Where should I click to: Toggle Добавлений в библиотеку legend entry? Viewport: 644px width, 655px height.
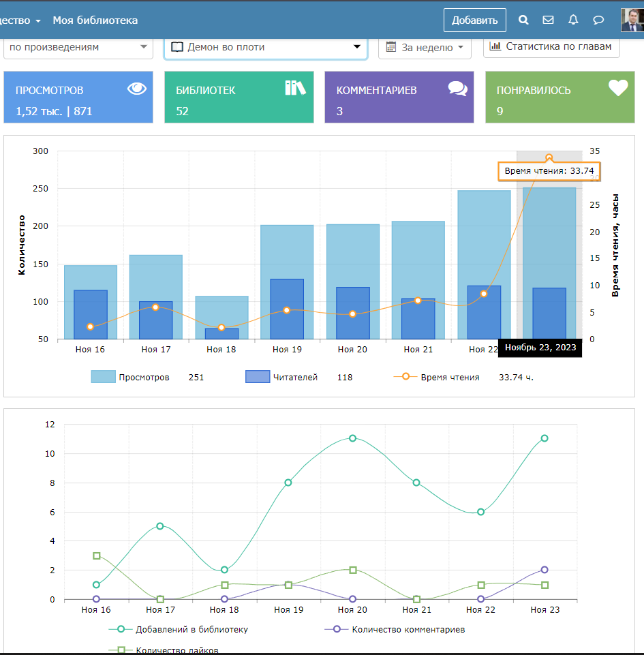tap(191, 629)
